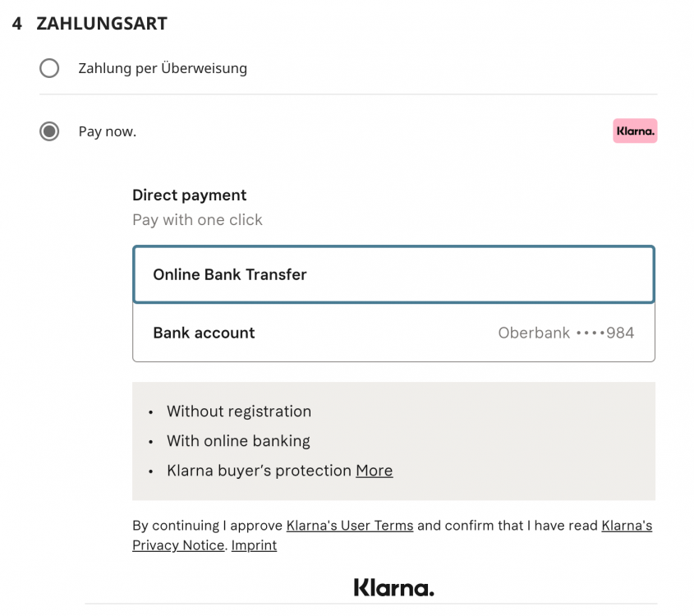The image size is (694, 616).
Task: Choose the Online Bank Transfer option
Action: coord(393,274)
